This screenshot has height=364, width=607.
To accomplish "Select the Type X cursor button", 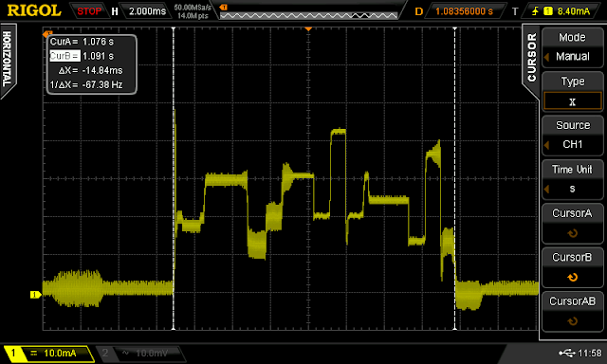I will 572,91.
